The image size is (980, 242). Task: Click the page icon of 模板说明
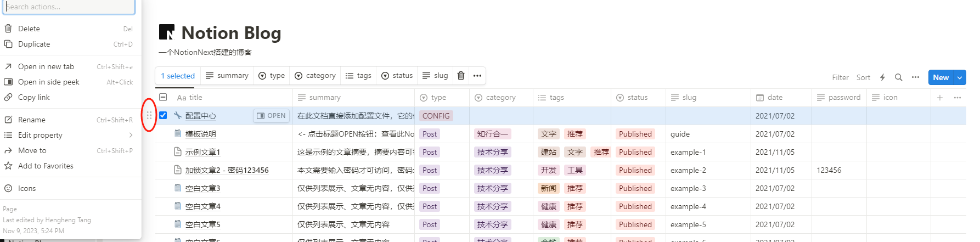(x=178, y=133)
